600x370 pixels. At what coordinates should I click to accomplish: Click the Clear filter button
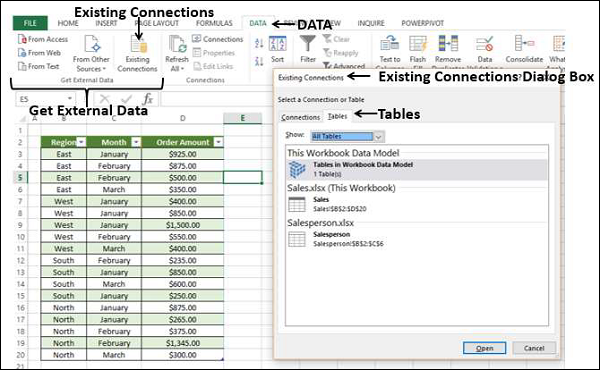click(x=336, y=39)
